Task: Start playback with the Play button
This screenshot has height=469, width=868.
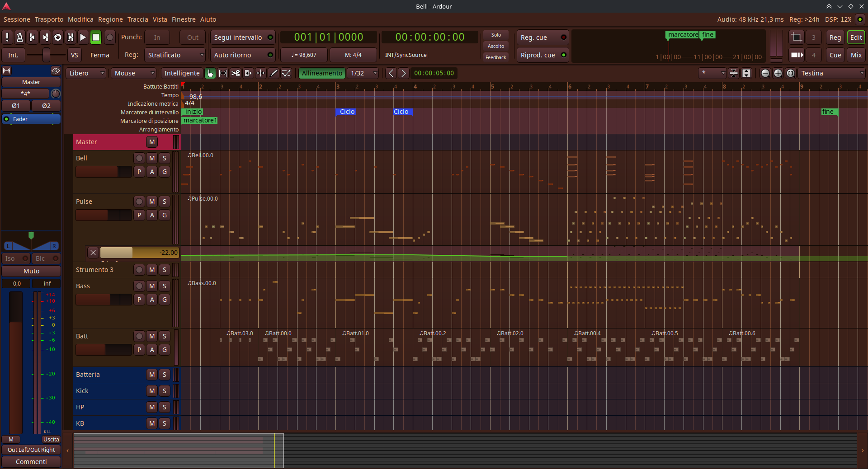Action: click(83, 38)
